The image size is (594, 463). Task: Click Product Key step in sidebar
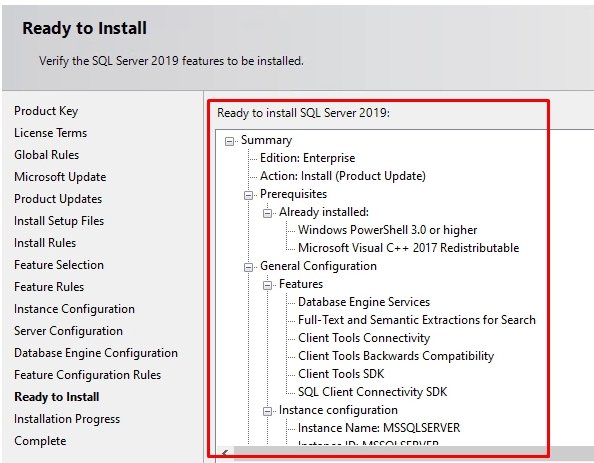pos(46,111)
